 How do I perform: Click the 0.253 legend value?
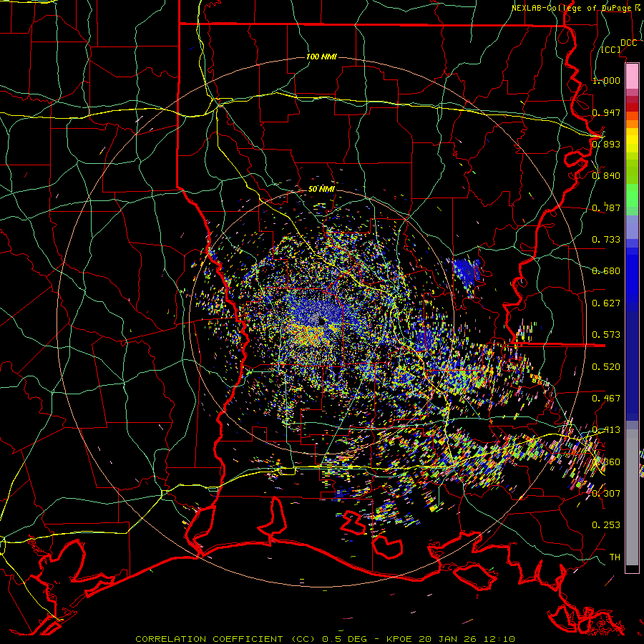606,525
